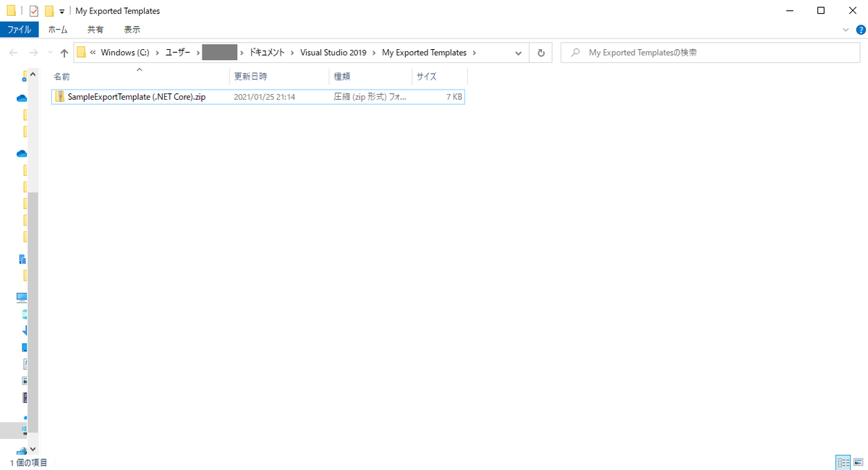
Task: Click the Properties checkmark icon in quick access toolbar
Action: [33, 11]
